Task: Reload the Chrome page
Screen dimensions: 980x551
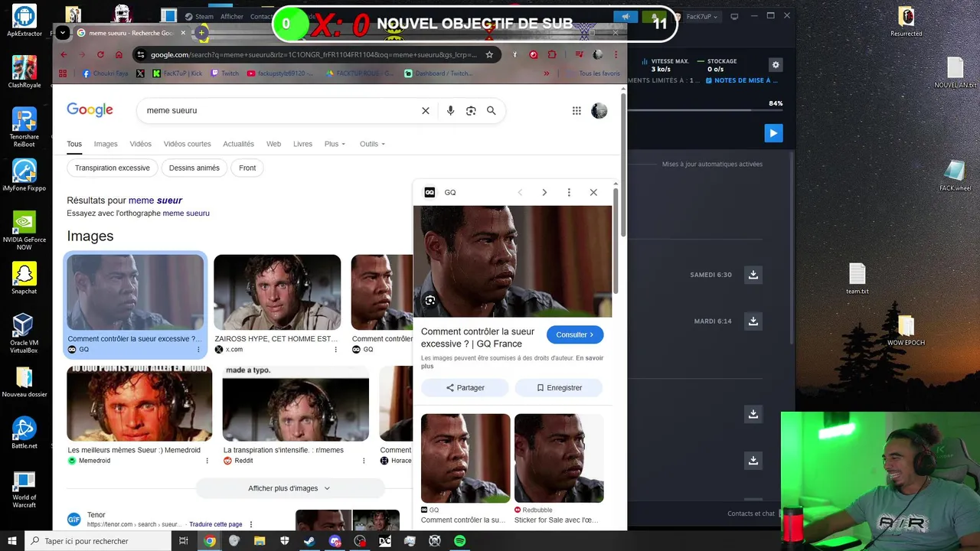Action: tap(100, 54)
